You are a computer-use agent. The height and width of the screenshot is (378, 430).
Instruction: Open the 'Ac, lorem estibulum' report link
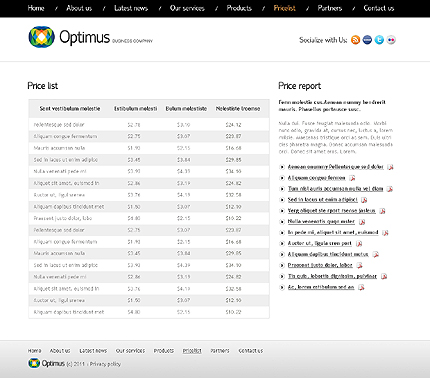pos(321,287)
